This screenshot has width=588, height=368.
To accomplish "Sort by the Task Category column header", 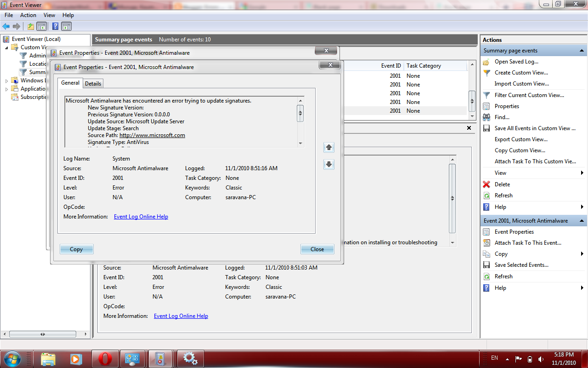I will 424,66.
